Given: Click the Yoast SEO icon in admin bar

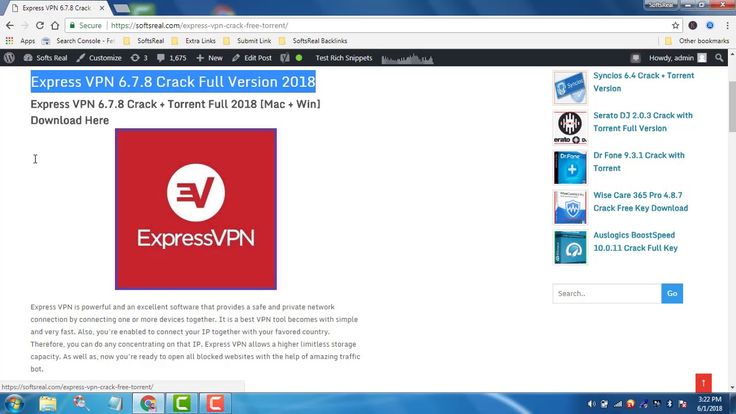Looking at the screenshot, I should (284, 58).
